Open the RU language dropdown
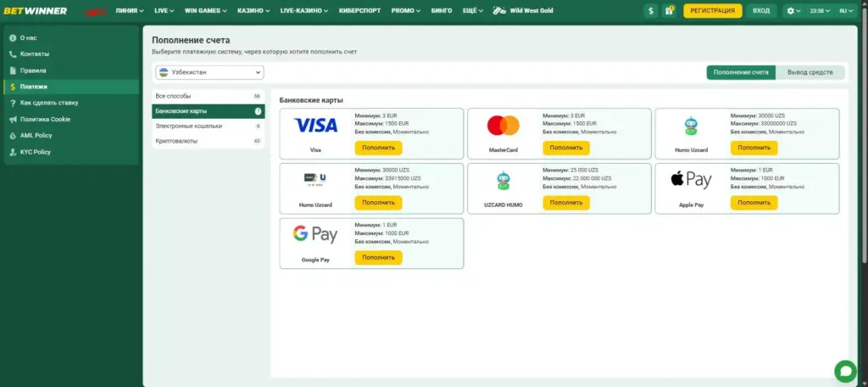The image size is (868, 387). coord(847,10)
